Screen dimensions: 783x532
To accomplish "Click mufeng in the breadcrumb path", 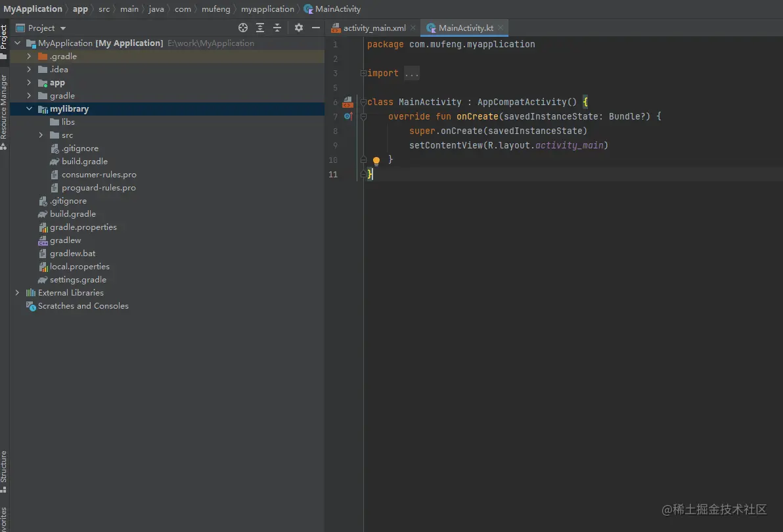I will 216,9.
